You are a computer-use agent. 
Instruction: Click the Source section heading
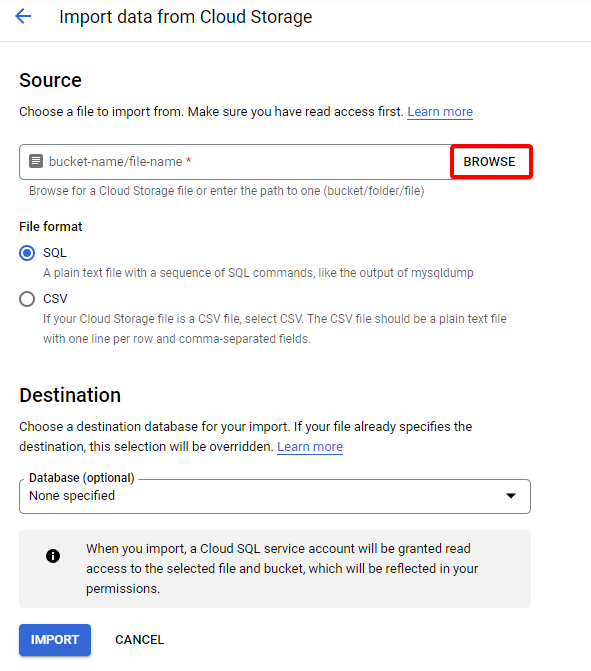50,80
